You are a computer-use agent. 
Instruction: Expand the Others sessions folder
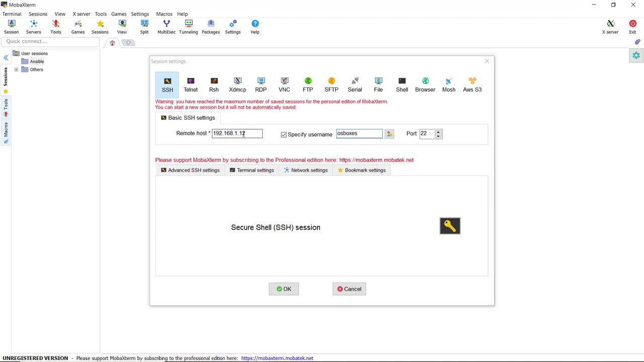[x=16, y=69]
